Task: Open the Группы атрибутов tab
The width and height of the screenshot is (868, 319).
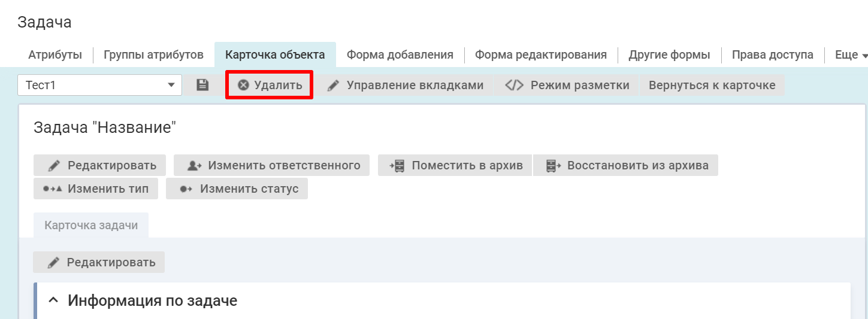Action: click(x=153, y=55)
